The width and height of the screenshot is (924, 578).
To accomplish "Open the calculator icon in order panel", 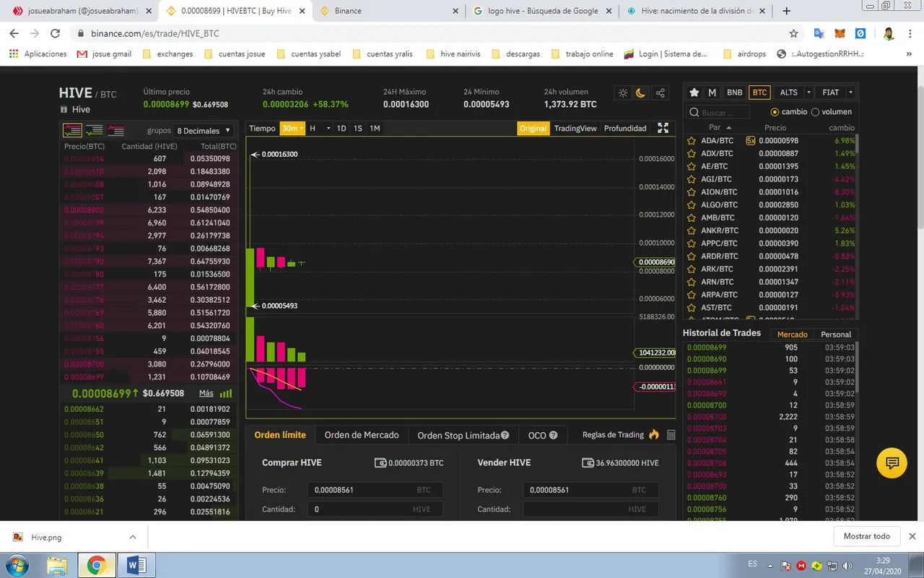I will (671, 435).
